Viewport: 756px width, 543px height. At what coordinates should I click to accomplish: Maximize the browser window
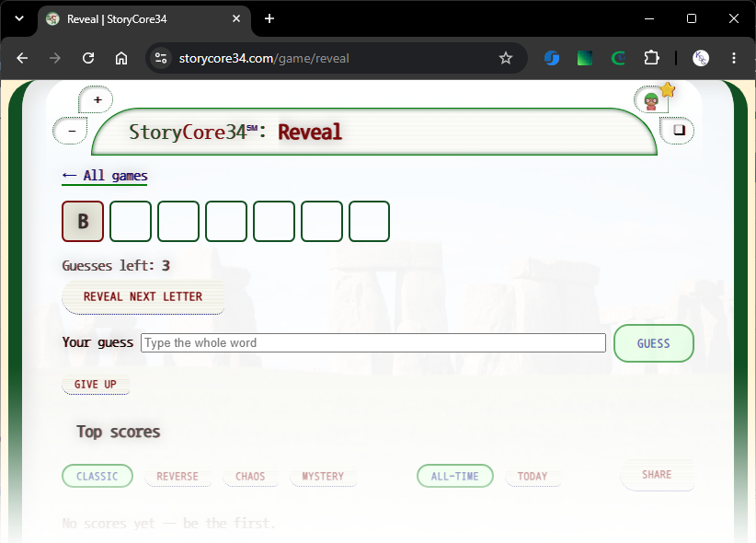(692, 18)
